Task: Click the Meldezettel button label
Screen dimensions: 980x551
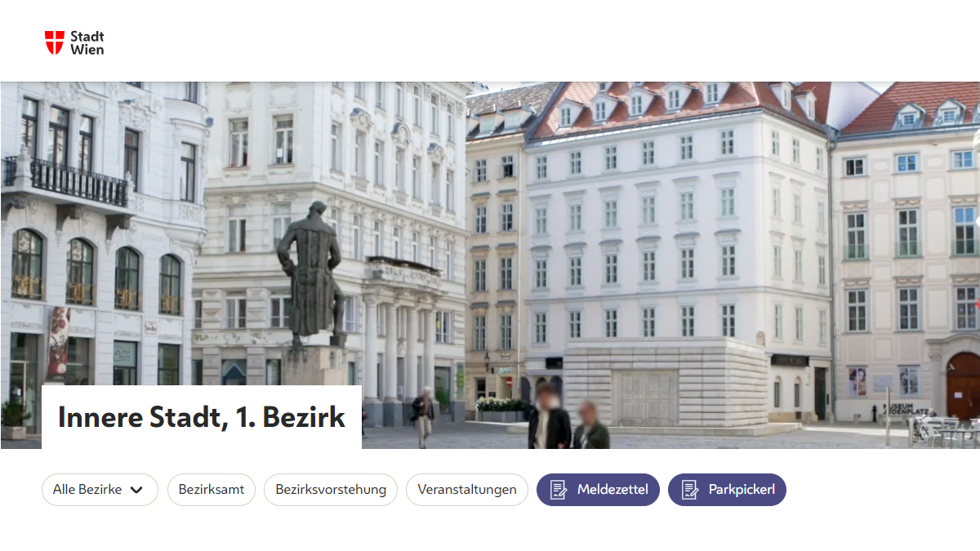Action: tap(612, 490)
